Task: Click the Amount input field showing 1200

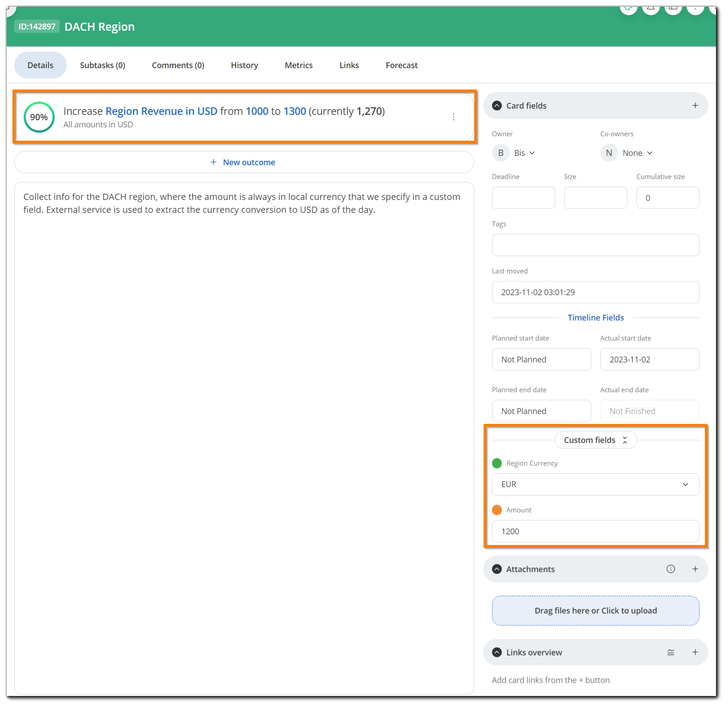Action: [x=595, y=531]
